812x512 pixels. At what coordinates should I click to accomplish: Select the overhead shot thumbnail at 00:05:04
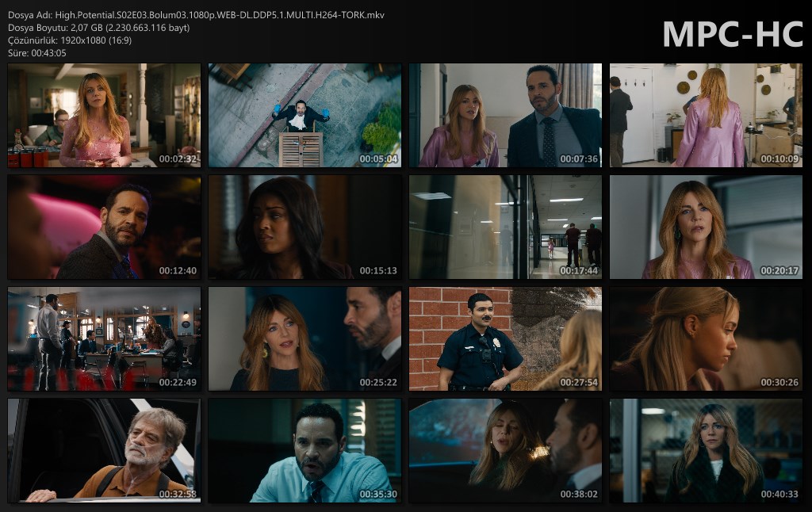304,116
